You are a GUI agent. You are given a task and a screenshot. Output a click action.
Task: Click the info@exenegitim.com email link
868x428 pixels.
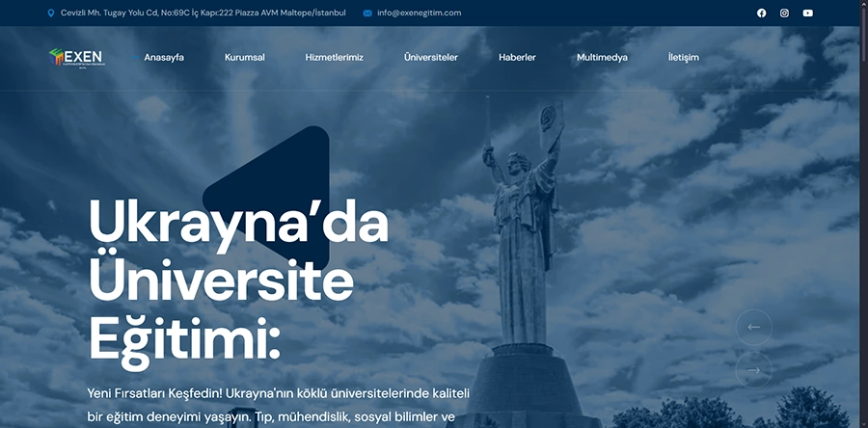pyautogui.click(x=420, y=13)
